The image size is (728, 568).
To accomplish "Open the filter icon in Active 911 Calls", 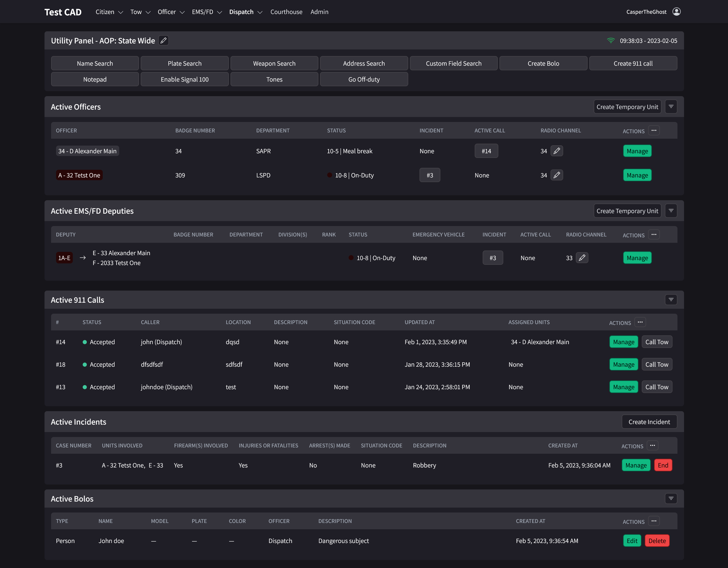I will tap(671, 299).
